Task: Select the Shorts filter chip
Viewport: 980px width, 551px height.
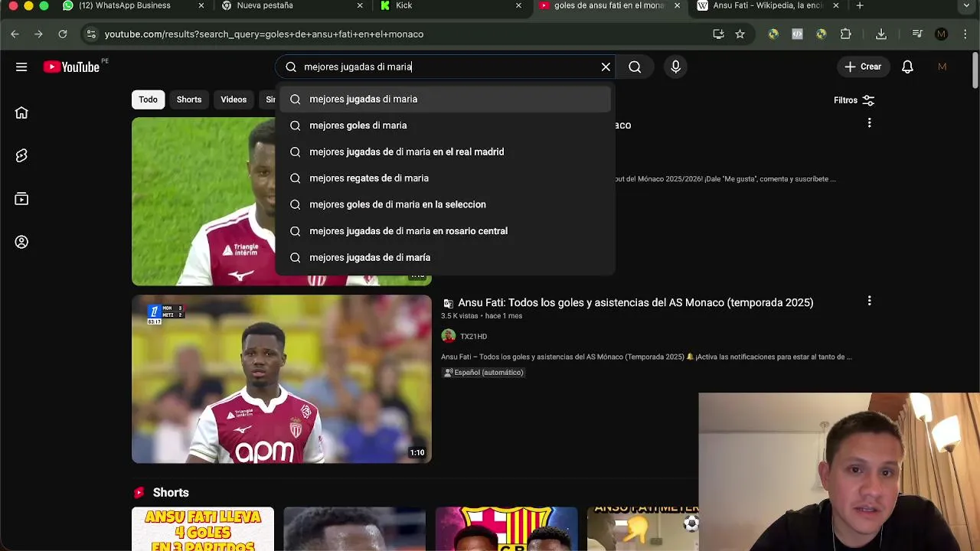Action: click(x=189, y=99)
